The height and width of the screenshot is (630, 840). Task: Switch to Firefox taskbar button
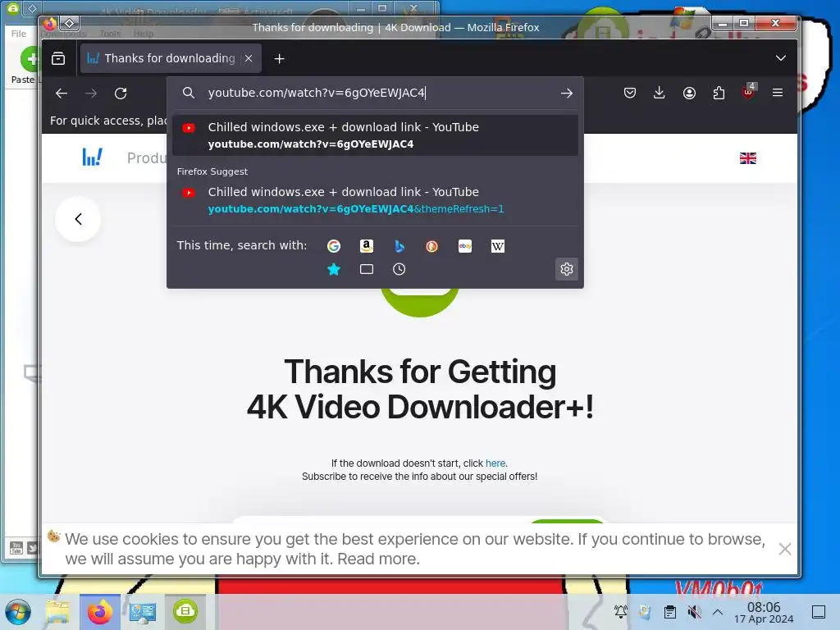tap(100, 612)
